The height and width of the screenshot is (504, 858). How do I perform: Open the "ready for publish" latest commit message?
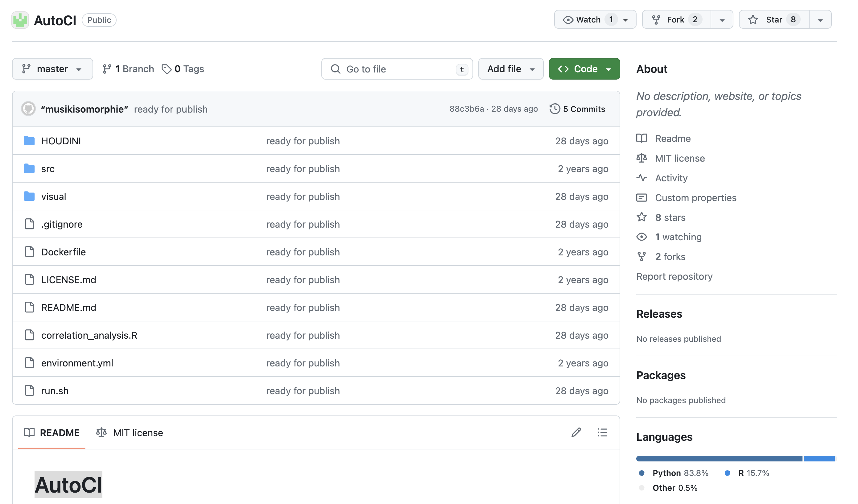coord(171,109)
